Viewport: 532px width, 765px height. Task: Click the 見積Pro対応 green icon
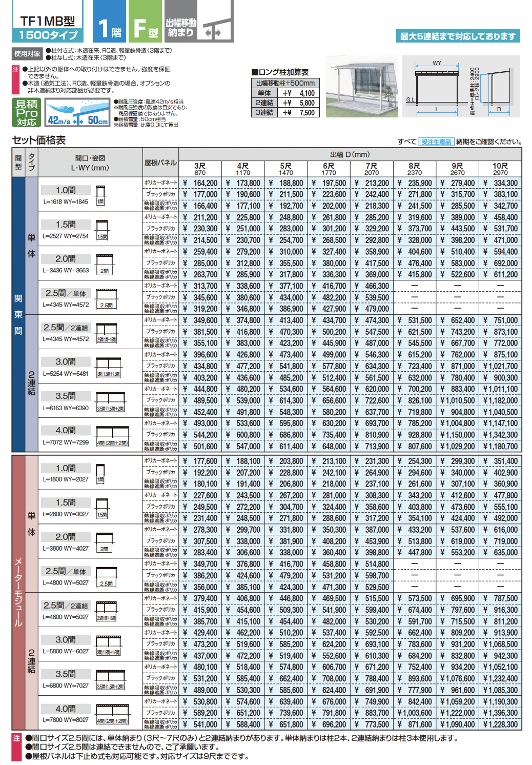coord(26,112)
